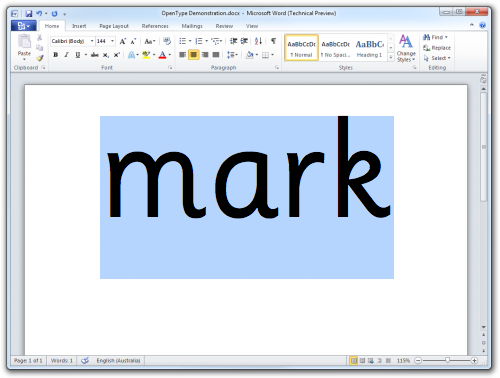Click the Format Painter brush icon

click(x=40, y=58)
